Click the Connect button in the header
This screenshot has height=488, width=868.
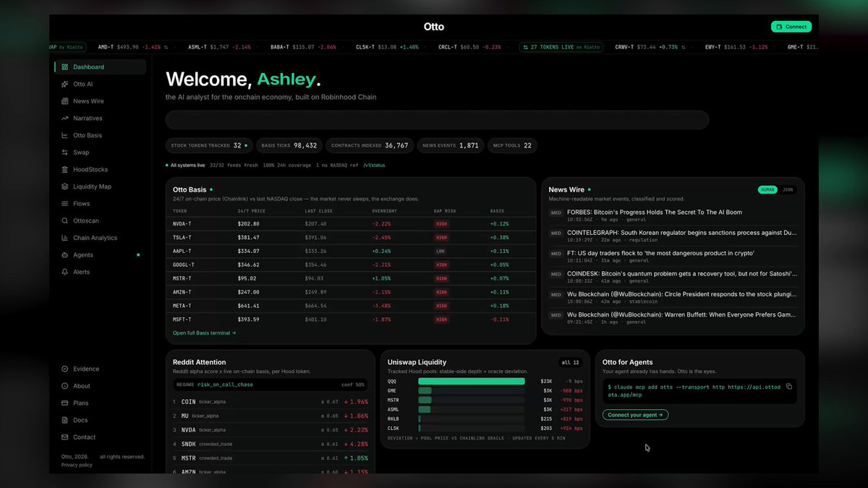(791, 27)
